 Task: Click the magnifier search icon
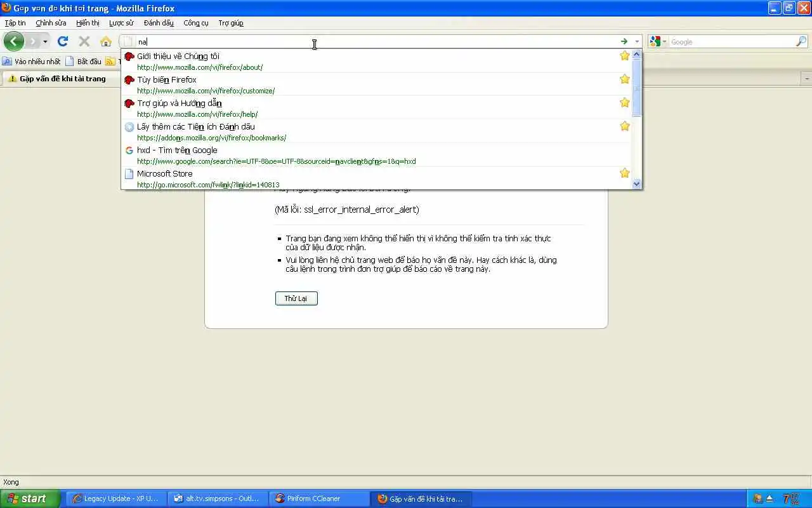point(801,42)
